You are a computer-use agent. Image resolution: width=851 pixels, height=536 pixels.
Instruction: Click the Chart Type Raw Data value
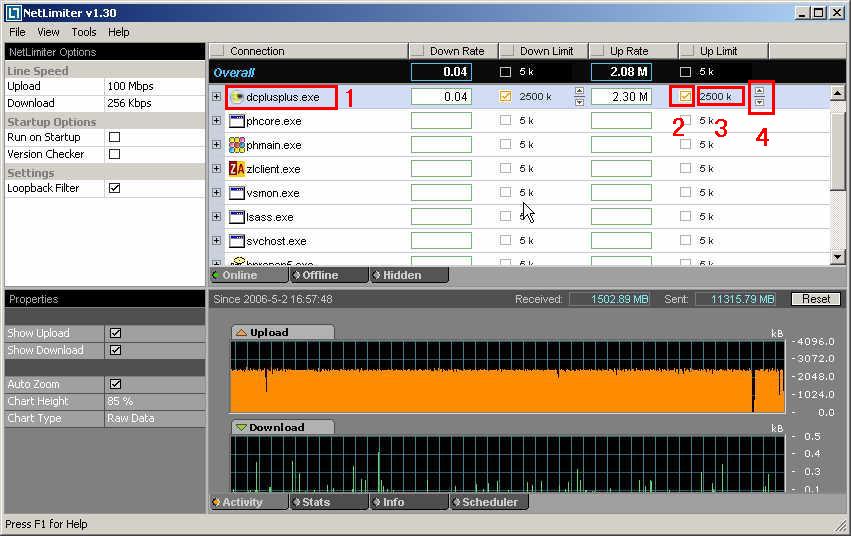click(x=131, y=418)
